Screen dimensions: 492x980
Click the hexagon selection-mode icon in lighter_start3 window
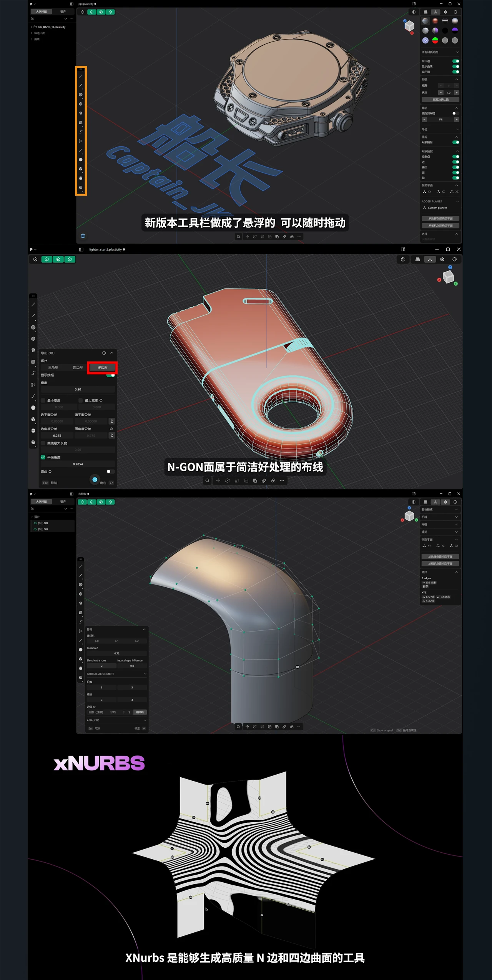pyautogui.click(x=35, y=259)
